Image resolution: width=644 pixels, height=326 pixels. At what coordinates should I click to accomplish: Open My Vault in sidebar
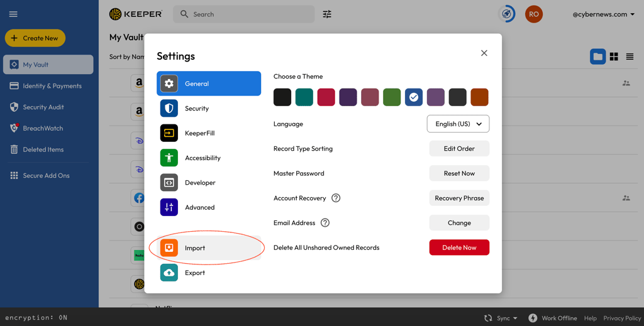tap(48, 65)
